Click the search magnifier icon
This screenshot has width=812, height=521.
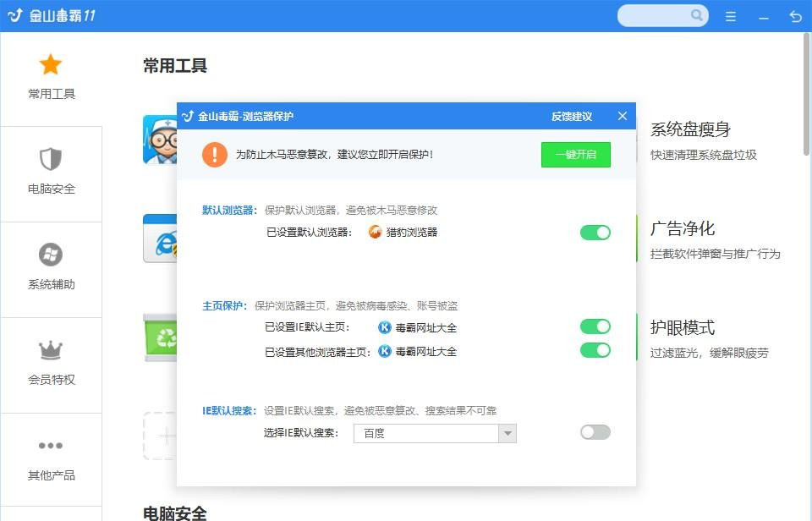click(x=697, y=15)
